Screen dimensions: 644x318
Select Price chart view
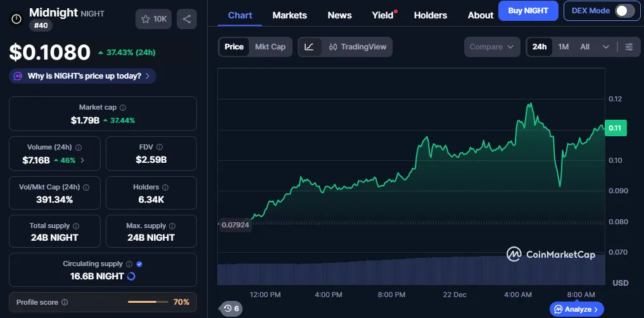(234, 47)
